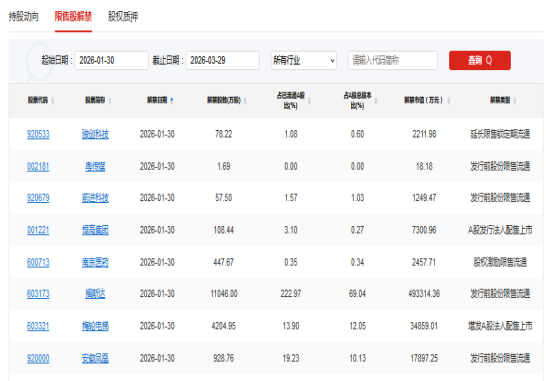Select the 18.18 market value cell
This screenshot has width=555, height=381.
[424, 166]
